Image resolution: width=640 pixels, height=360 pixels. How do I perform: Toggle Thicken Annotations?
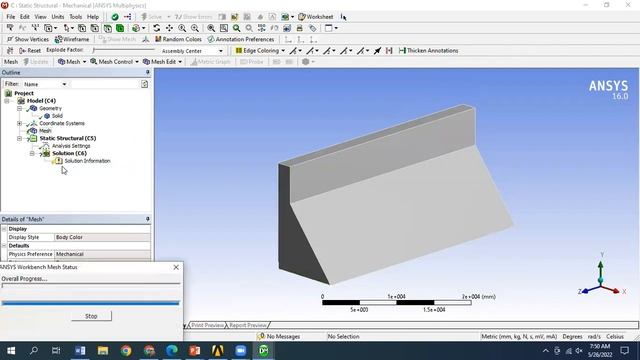coord(429,51)
